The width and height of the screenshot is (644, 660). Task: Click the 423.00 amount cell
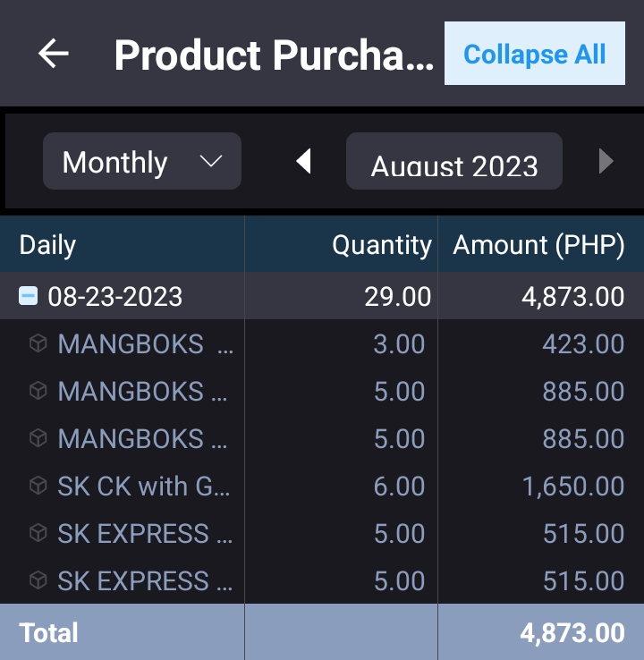(x=583, y=343)
